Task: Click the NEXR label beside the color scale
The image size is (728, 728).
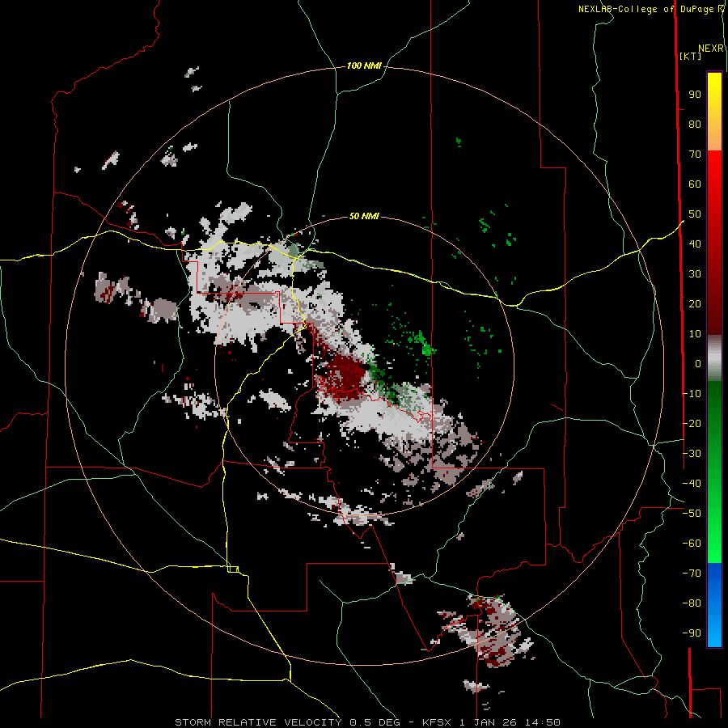Action: click(711, 49)
